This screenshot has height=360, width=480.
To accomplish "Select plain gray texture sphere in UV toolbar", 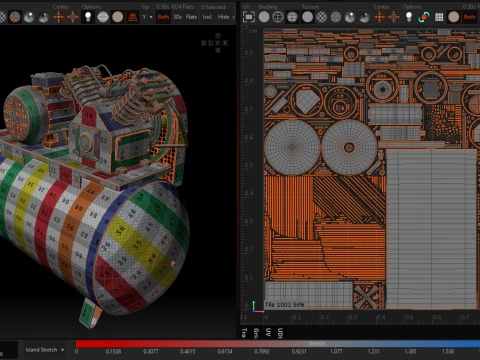I will [307, 17].
